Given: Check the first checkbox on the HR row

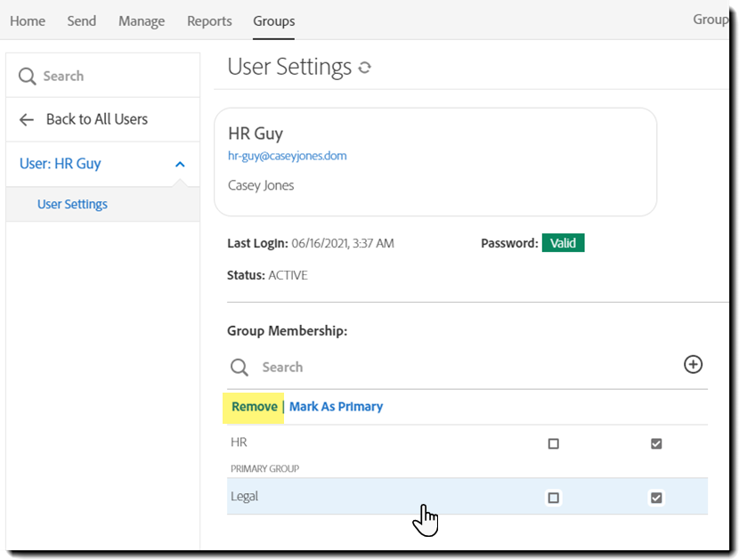Looking at the screenshot, I should (x=554, y=442).
